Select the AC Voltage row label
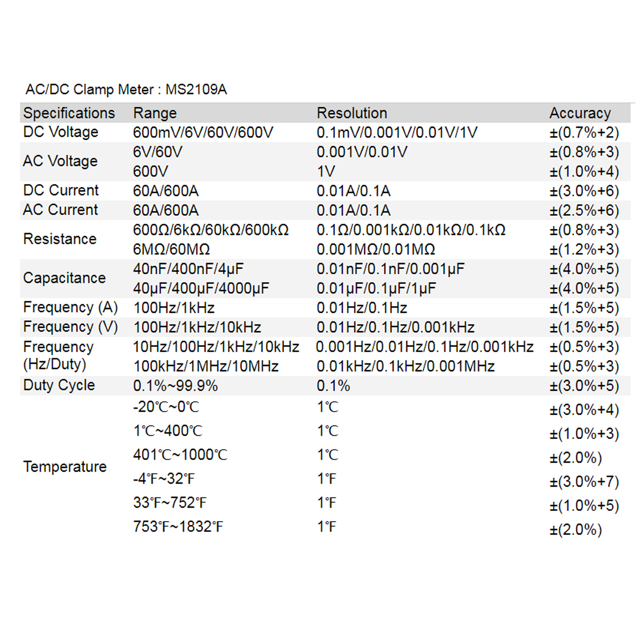Screen dimensions: 644x644 pos(60,161)
